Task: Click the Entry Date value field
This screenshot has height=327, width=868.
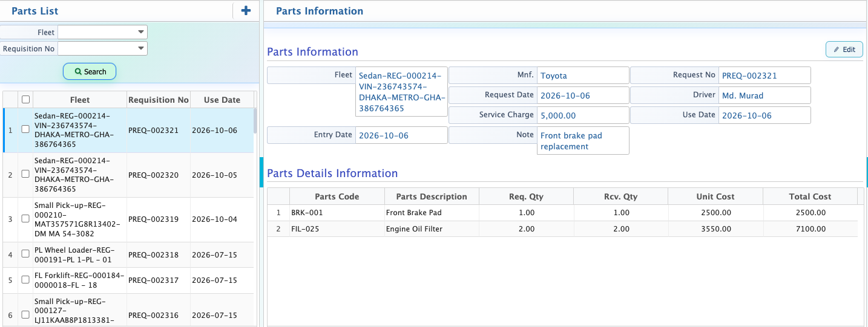Action: coord(401,135)
